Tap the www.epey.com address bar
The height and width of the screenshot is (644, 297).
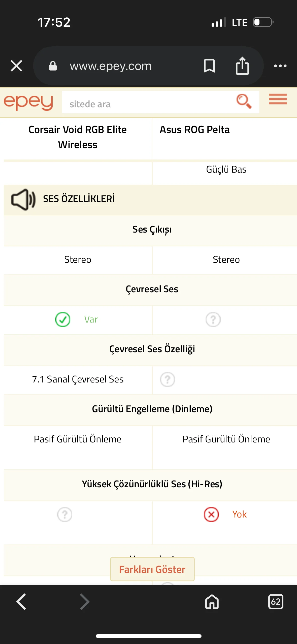[111, 66]
